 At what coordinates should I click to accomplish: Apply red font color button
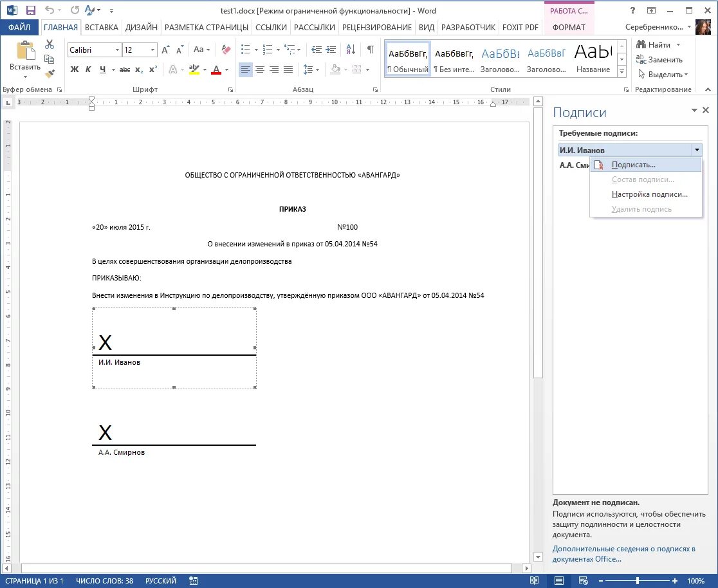217,69
